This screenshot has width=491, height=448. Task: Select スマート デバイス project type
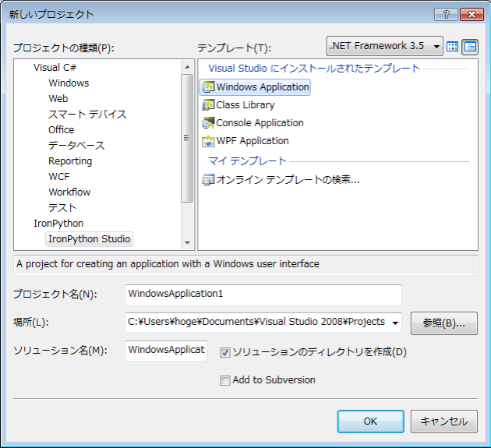point(87,115)
